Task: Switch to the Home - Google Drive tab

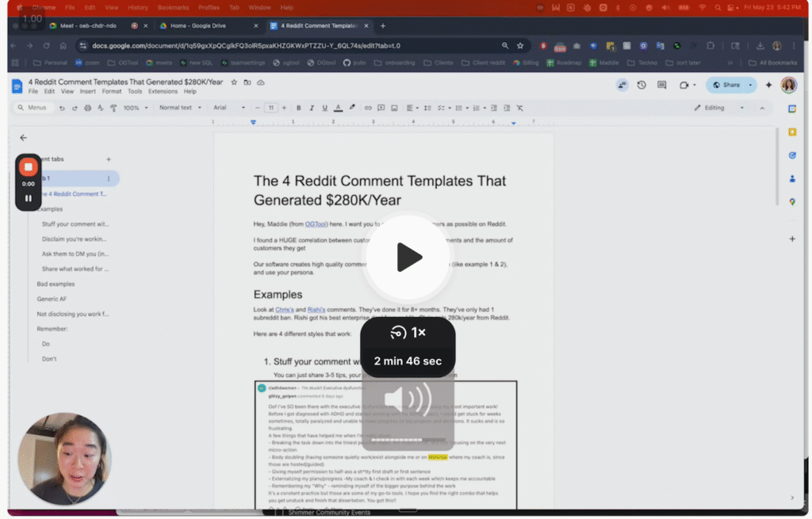Action: (209, 26)
